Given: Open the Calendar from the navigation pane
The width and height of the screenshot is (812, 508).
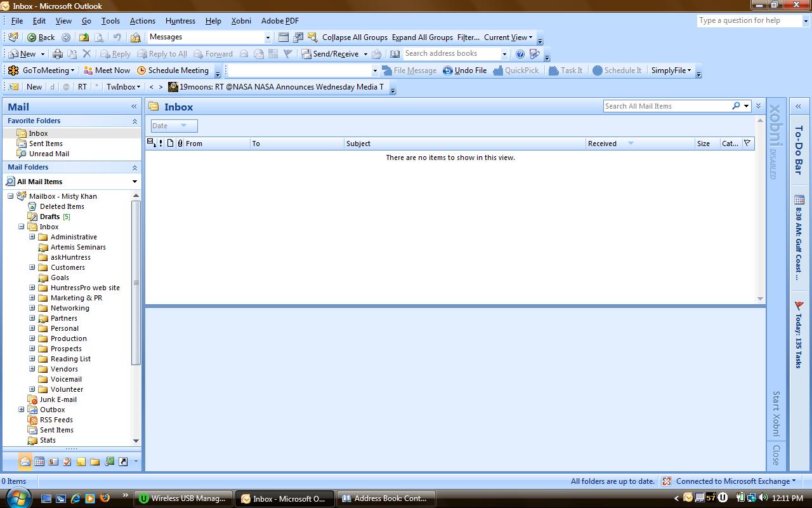Looking at the screenshot, I should pos(39,462).
